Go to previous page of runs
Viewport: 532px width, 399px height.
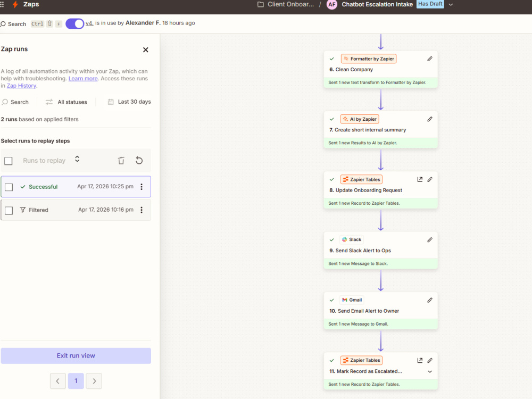coord(57,381)
